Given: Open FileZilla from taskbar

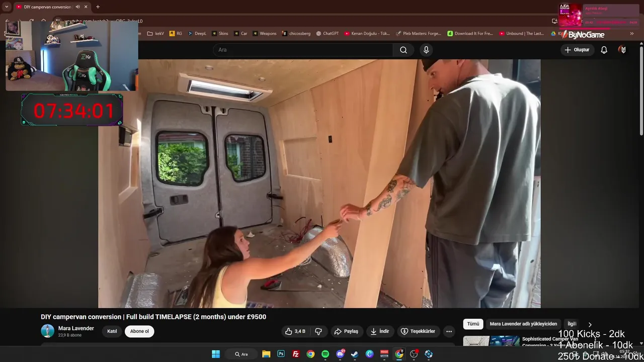Looking at the screenshot, I should pyautogui.click(x=296, y=354).
